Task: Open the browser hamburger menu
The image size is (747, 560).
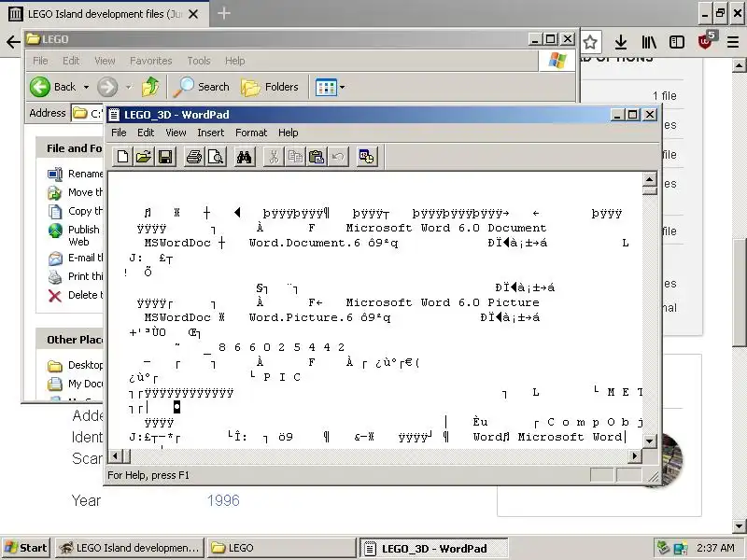Action: (733, 42)
